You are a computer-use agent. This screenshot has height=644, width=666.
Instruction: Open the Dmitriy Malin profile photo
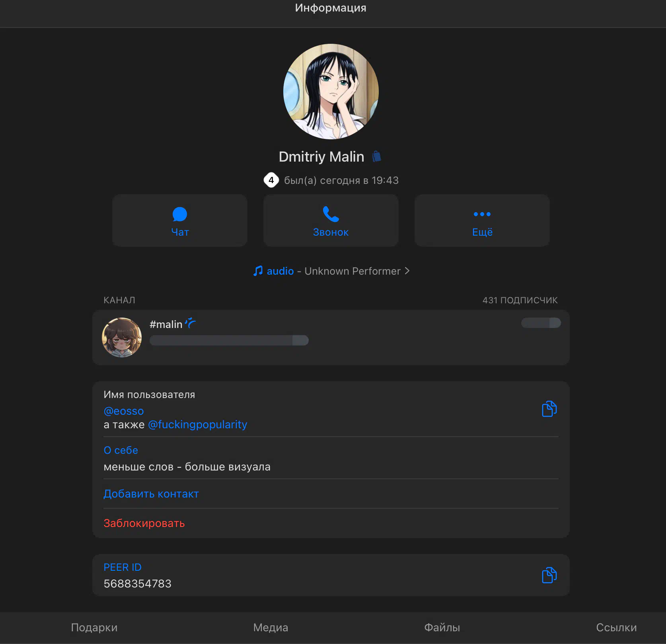click(331, 92)
